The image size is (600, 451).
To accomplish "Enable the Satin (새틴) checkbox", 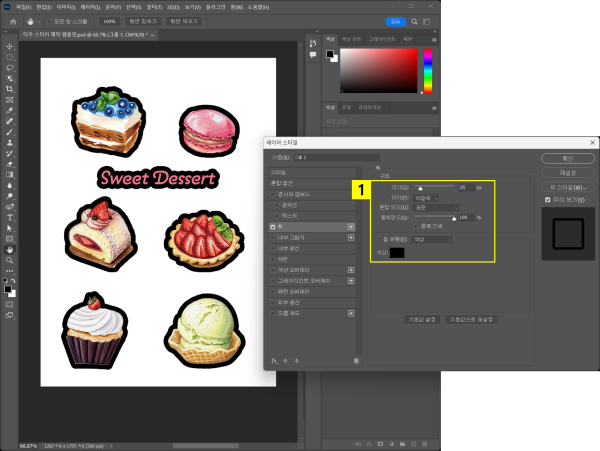I will [x=273, y=259].
